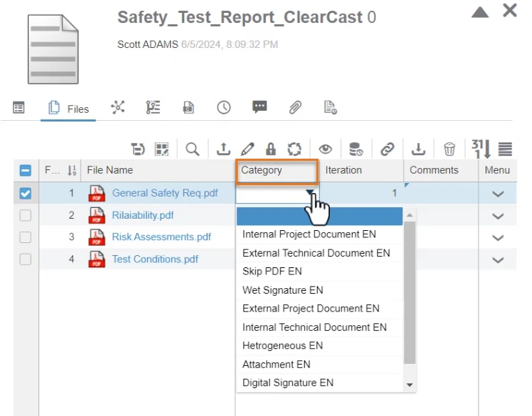
Task: Open the General Safety Req.pdf link
Action: (165, 193)
